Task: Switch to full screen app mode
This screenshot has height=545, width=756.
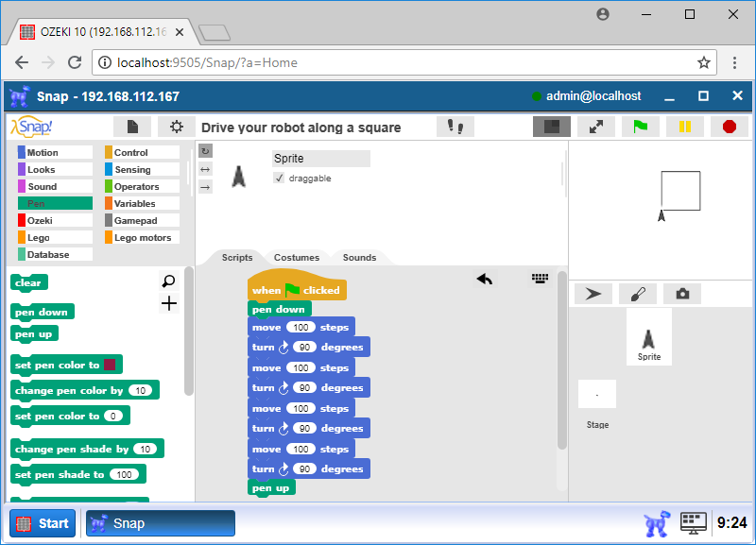Action: 596,127
